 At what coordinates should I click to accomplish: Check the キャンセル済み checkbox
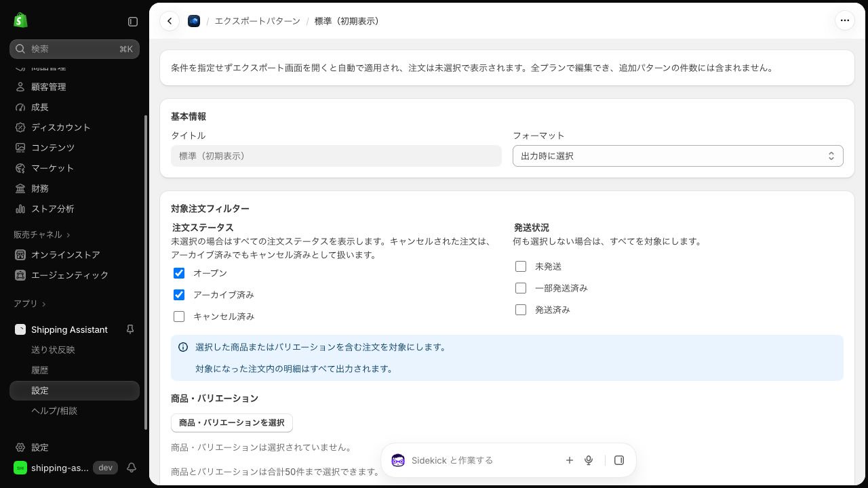tap(179, 317)
